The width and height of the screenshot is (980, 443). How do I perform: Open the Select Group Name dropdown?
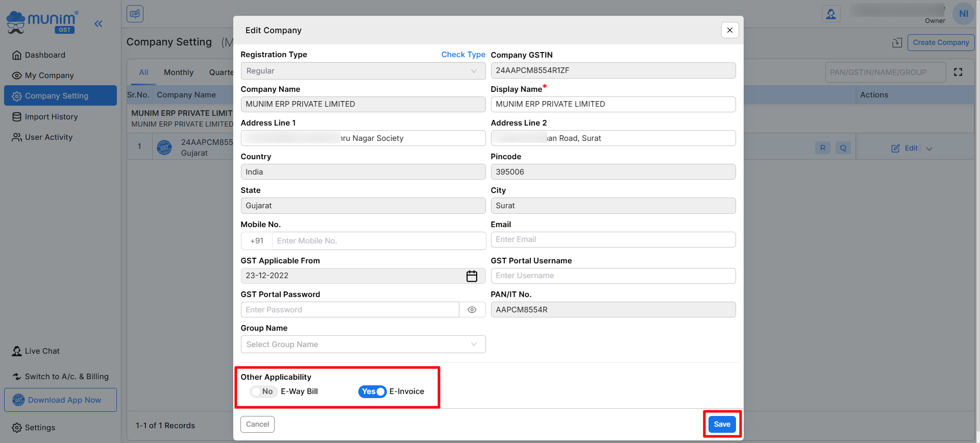(x=363, y=344)
